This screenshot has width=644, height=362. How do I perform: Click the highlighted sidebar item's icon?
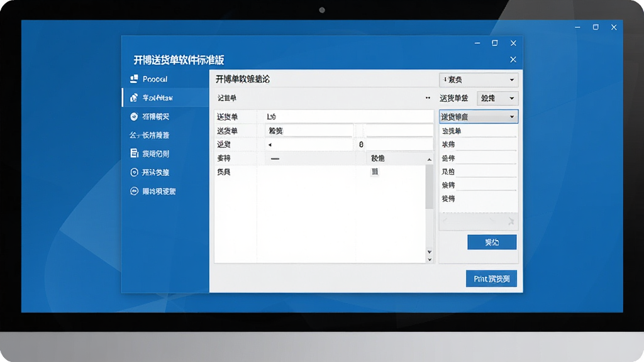click(x=134, y=97)
